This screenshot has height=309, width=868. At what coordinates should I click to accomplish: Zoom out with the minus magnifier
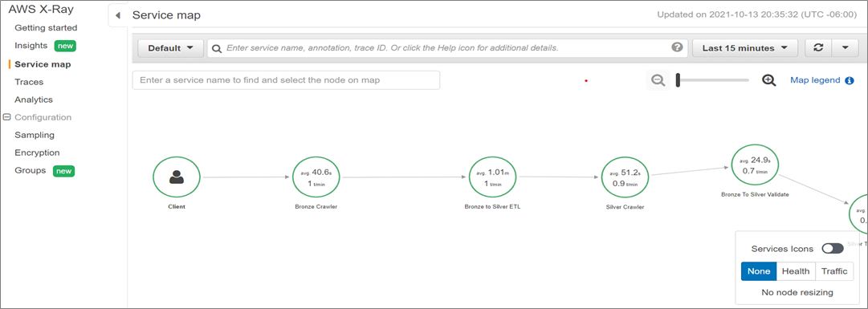pyautogui.click(x=658, y=80)
